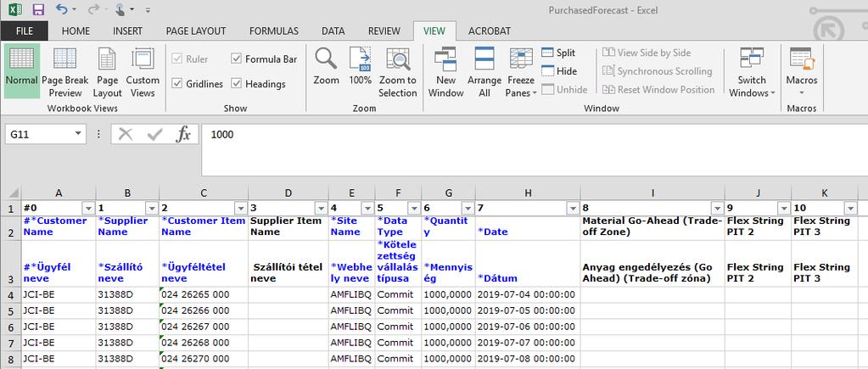Switch to the ACROBAT tab
The width and height of the screenshot is (868, 369).
coord(490,31)
